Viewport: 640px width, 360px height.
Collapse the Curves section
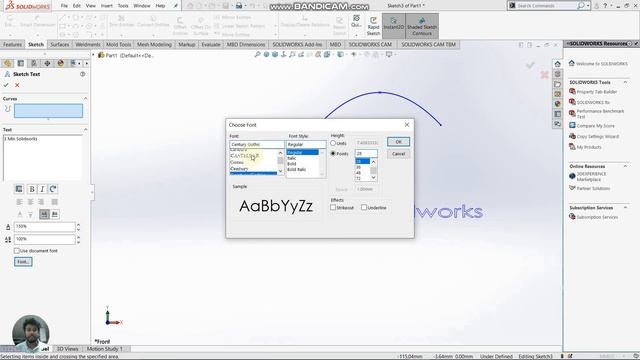[x=85, y=99]
